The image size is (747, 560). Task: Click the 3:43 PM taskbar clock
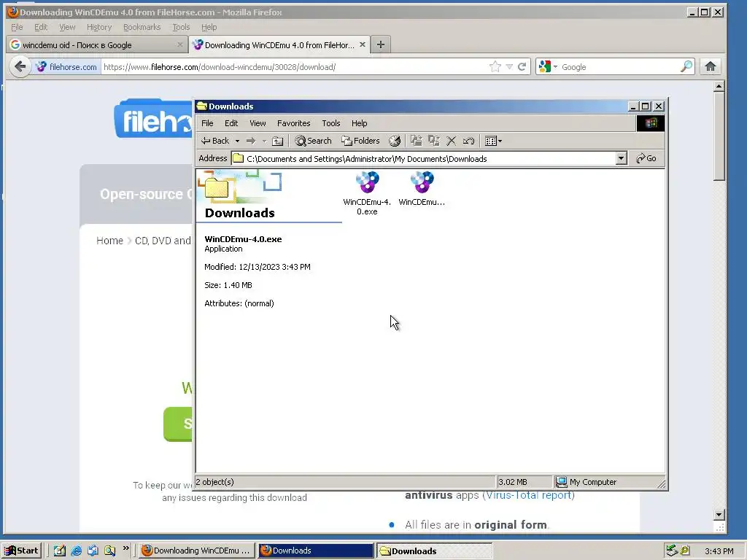click(719, 551)
